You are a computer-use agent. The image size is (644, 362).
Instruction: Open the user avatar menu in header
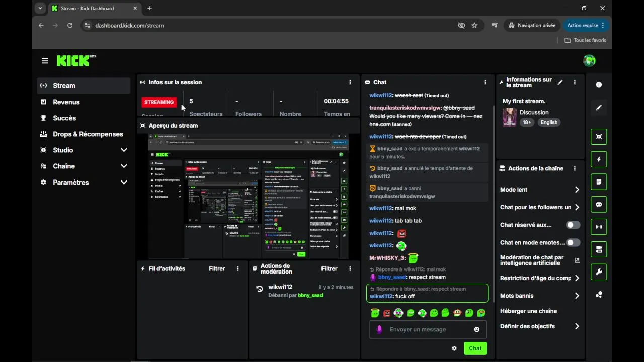point(589,61)
